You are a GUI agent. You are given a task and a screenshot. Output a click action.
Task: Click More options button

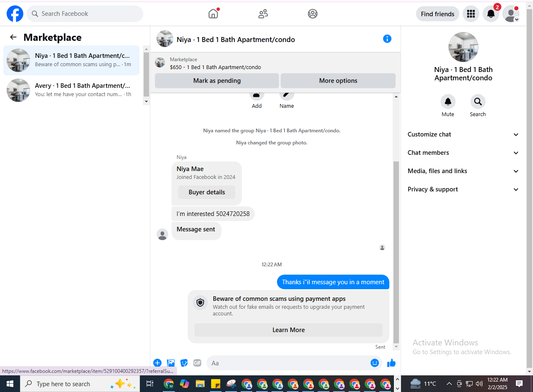(x=338, y=81)
